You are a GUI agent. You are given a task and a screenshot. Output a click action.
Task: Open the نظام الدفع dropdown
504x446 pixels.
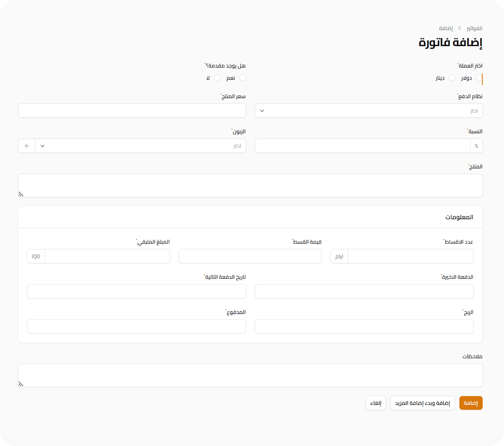[369, 111]
